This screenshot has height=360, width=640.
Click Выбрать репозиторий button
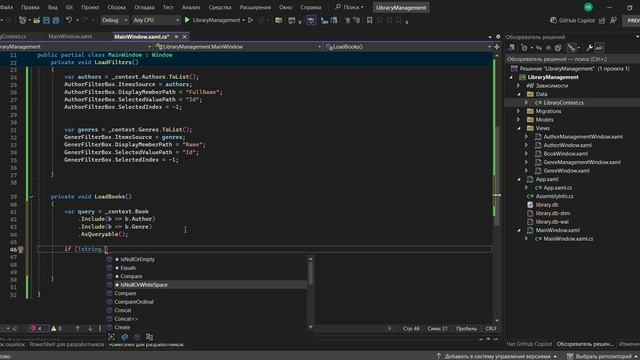(602, 356)
